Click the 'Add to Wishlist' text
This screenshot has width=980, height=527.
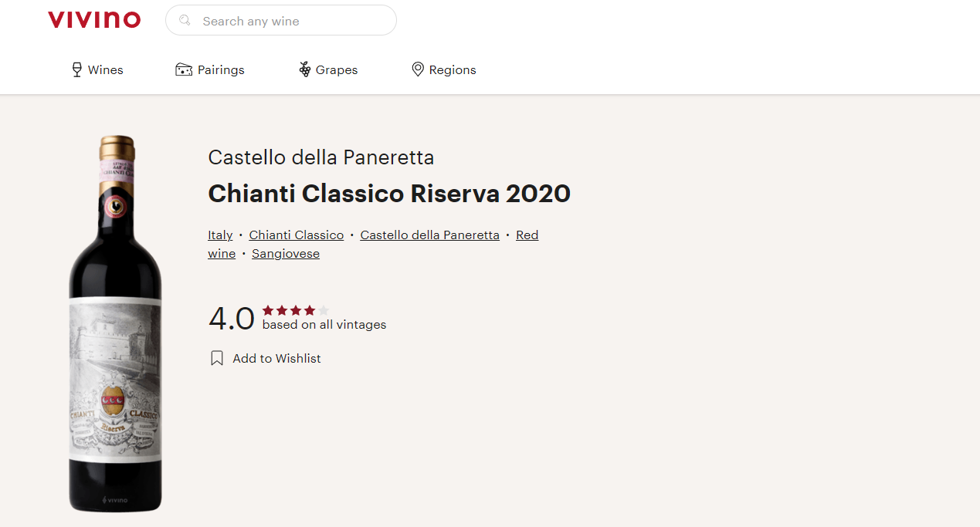[x=276, y=358]
